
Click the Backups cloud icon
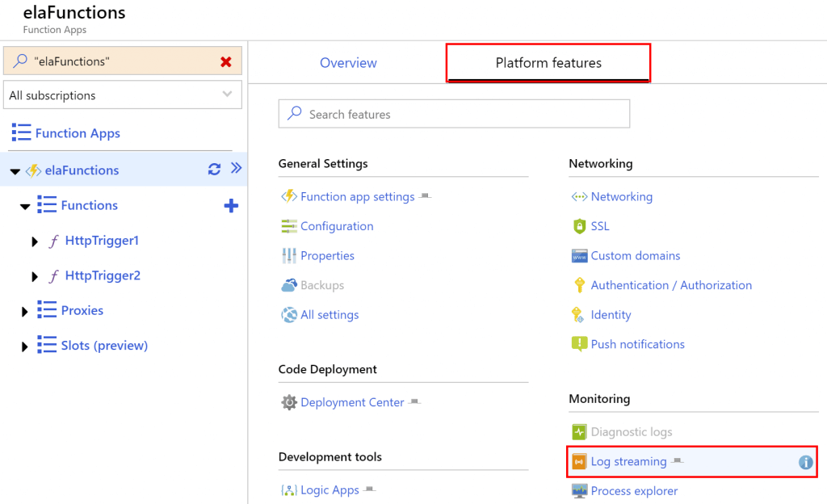(288, 285)
